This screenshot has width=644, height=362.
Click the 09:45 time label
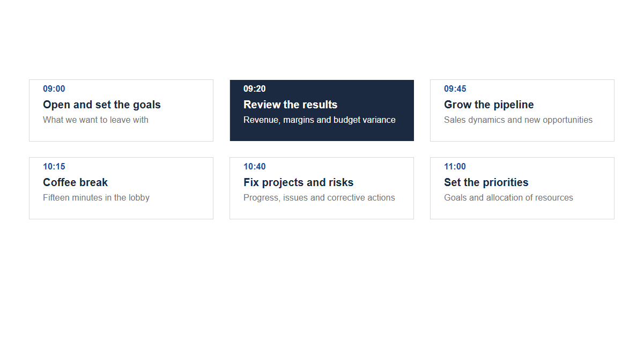(455, 89)
